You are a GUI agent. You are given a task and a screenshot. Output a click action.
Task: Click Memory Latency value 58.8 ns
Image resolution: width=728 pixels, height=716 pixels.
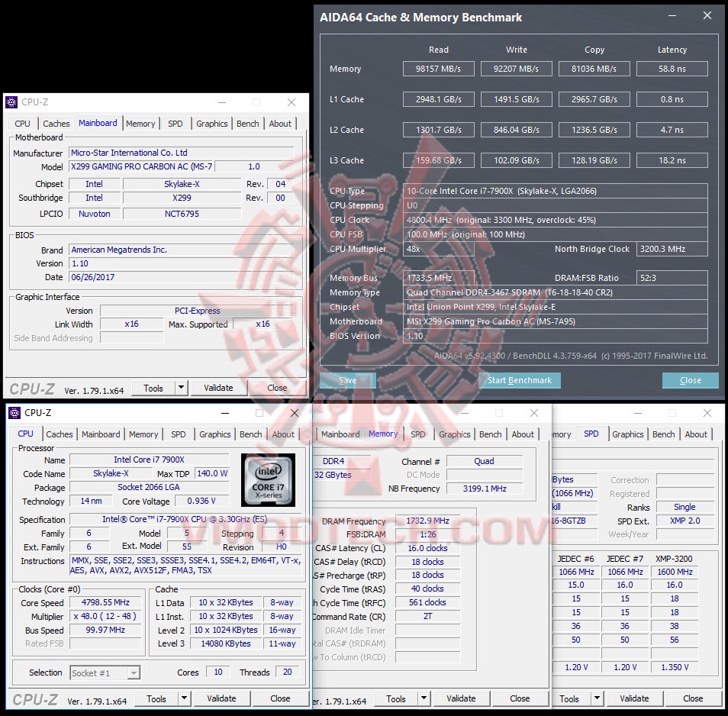tap(672, 69)
